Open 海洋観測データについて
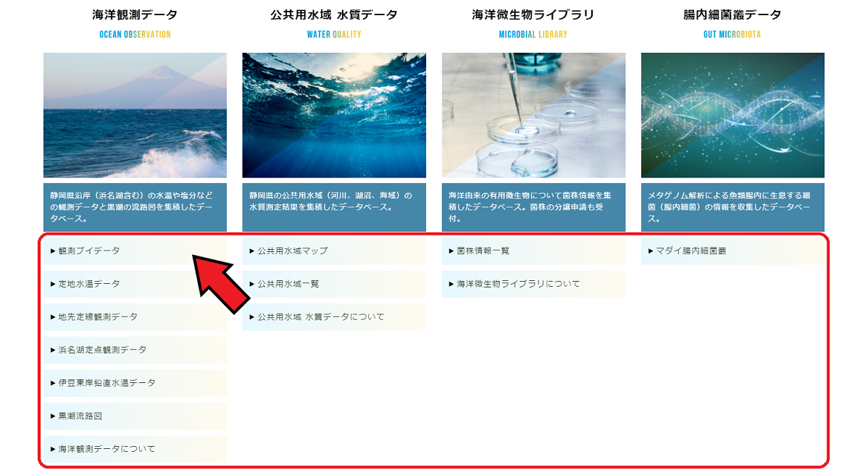 135,449
